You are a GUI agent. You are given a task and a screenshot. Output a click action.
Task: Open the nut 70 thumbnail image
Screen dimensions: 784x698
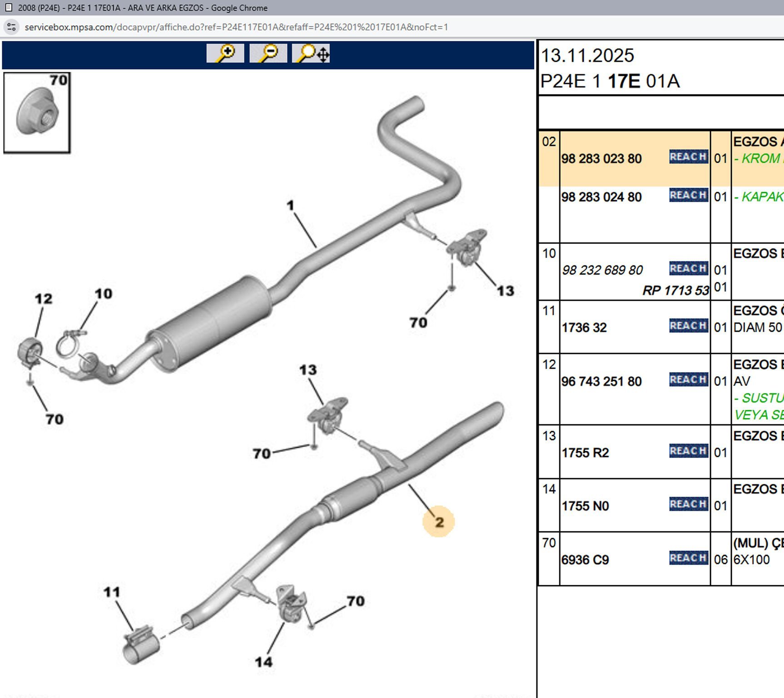point(37,113)
